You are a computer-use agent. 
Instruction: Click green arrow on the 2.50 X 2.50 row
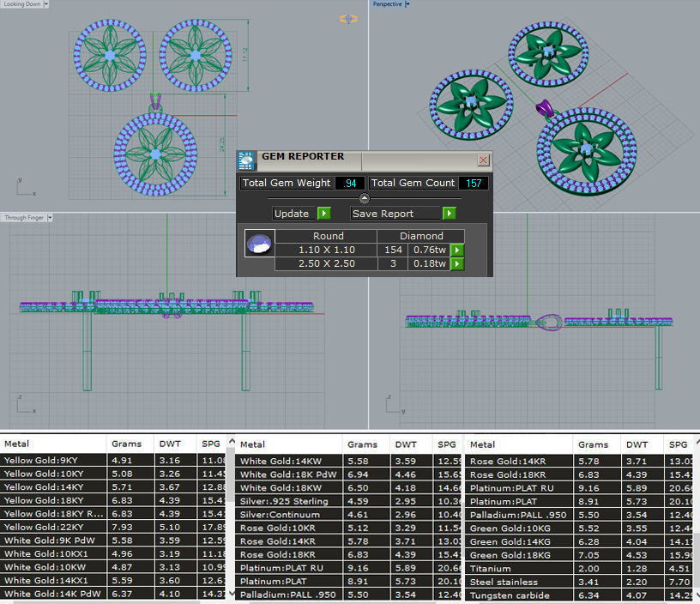click(456, 264)
